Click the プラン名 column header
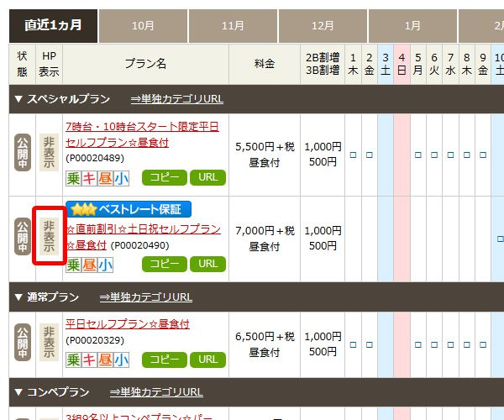Screen dimensions: 504x420 (x=145, y=64)
